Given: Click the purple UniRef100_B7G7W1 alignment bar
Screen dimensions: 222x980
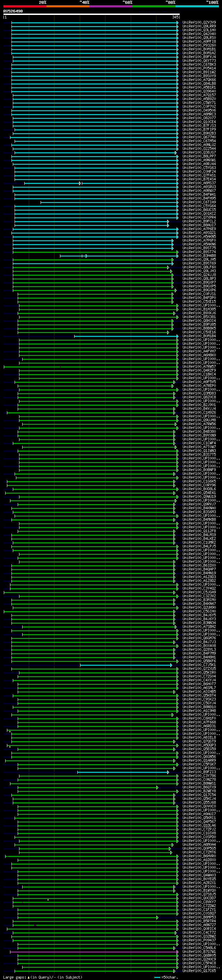Looking at the screenshot, I should (x=94, y=952).
